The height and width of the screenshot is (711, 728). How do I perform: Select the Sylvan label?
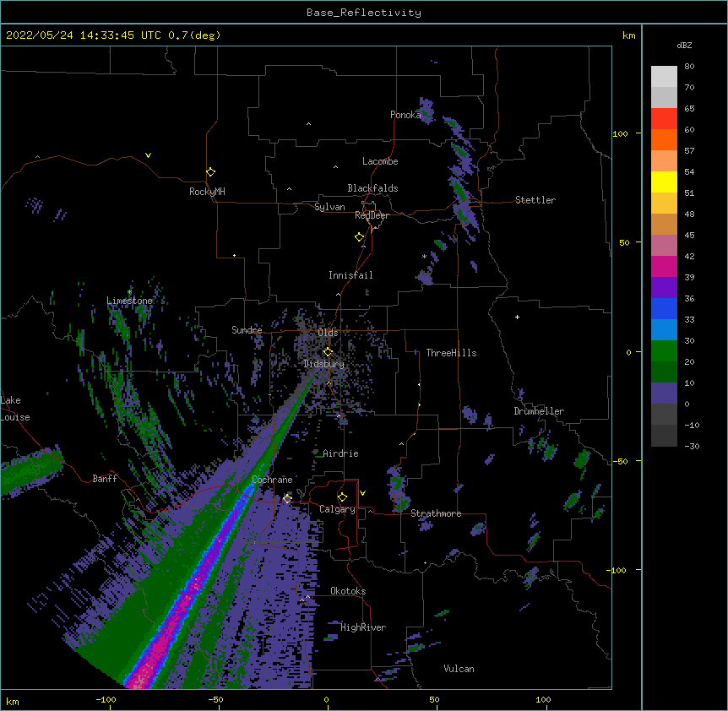[x=329, y=207]
